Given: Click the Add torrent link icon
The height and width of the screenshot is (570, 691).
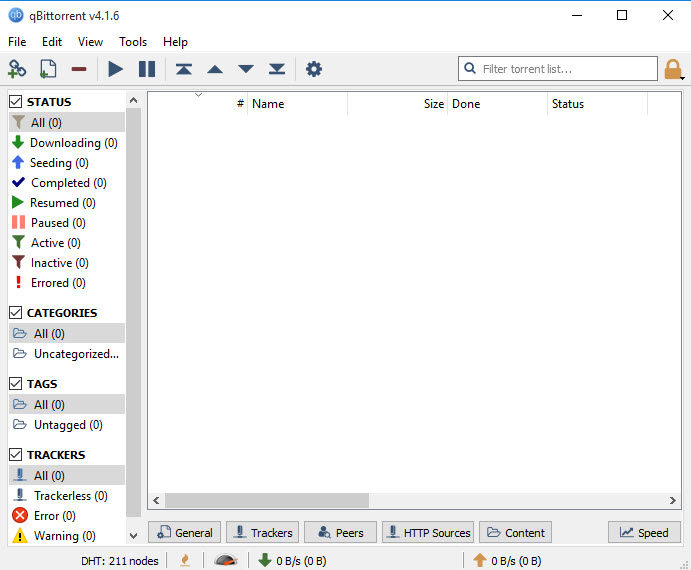Looking at the screenshot, I should (17, 69).
